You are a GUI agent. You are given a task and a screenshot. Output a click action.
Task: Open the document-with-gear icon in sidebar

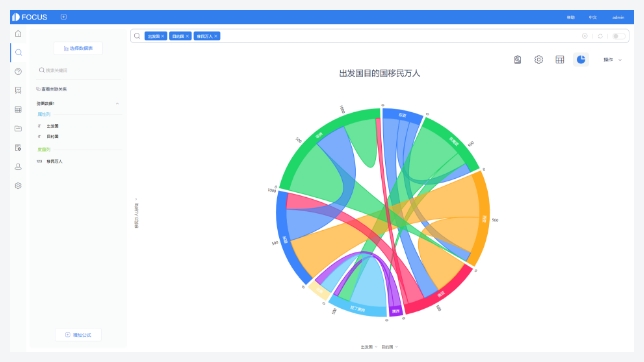click(x=18, y=148)
